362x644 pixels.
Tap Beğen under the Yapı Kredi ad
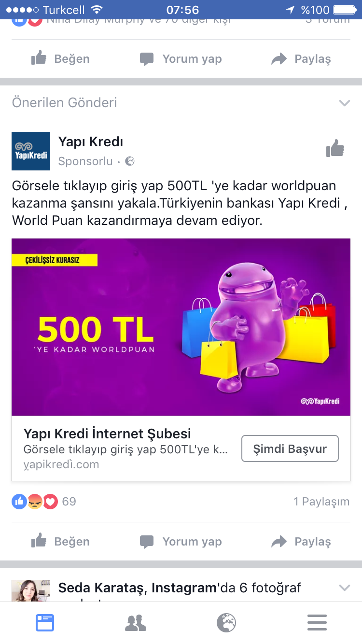(60, 542)
